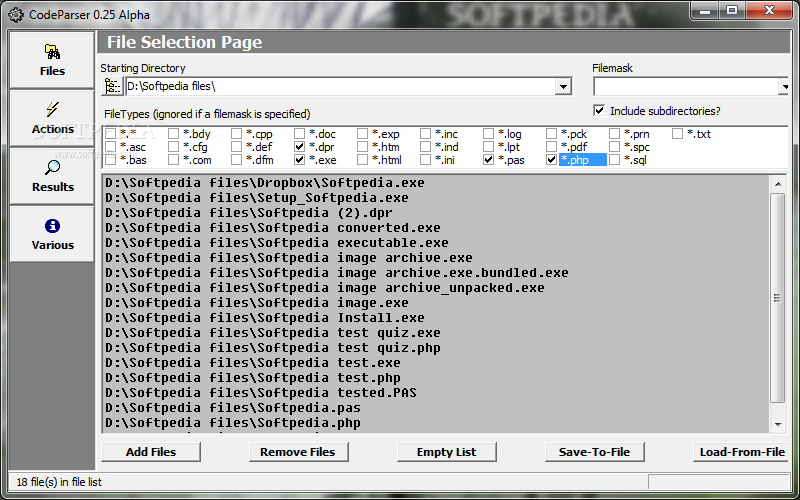Screen dimensions: 800x500
Task: Check the *.def file type
Action: point(236,147)
